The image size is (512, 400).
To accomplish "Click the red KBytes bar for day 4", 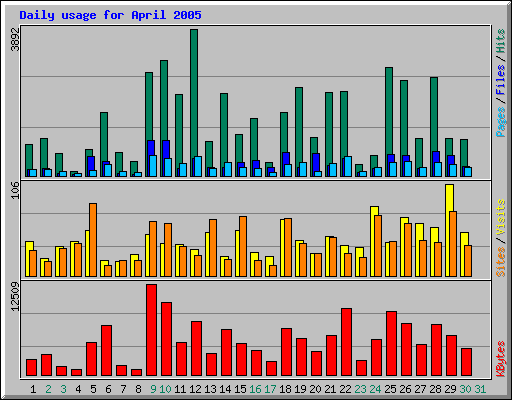I will (x=77, y=372).
